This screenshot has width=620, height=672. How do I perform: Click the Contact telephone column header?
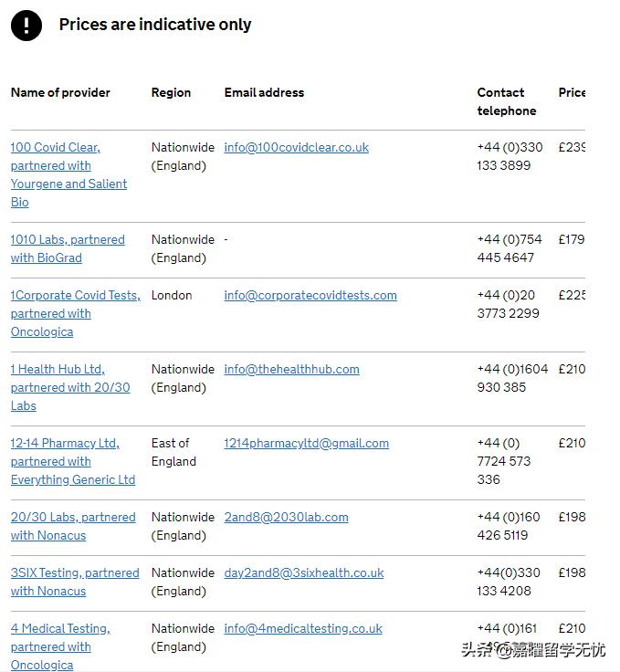pos(506,101)
